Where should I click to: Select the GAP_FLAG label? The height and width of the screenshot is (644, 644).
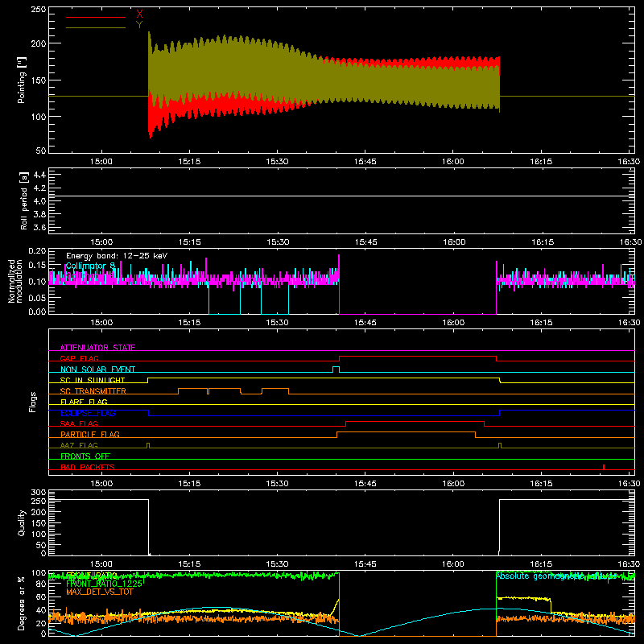pyautogui.click(x=79, y=358)
